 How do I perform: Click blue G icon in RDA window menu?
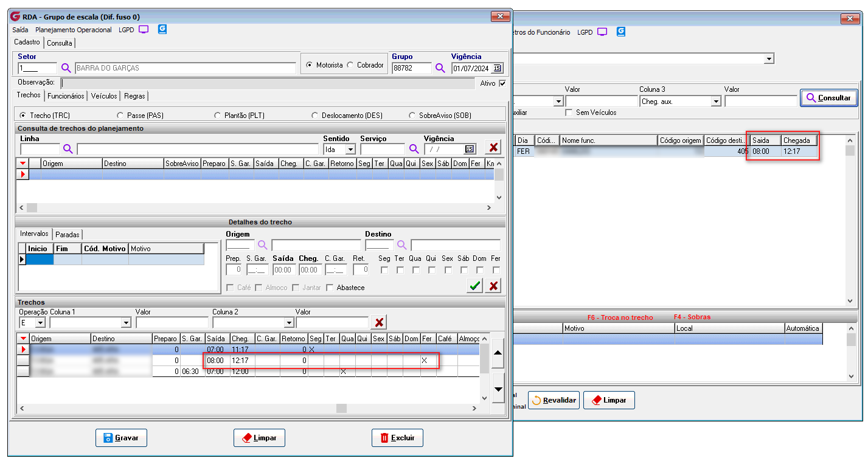click(x=162, y=29)
